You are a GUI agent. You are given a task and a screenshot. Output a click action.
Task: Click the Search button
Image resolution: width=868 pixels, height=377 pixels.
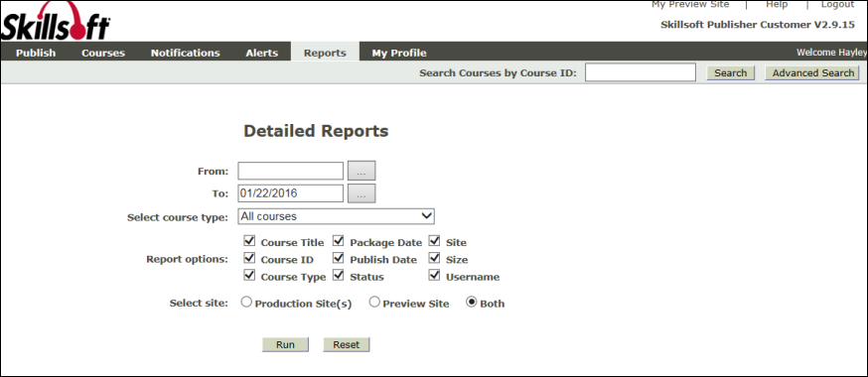[731, 73]
